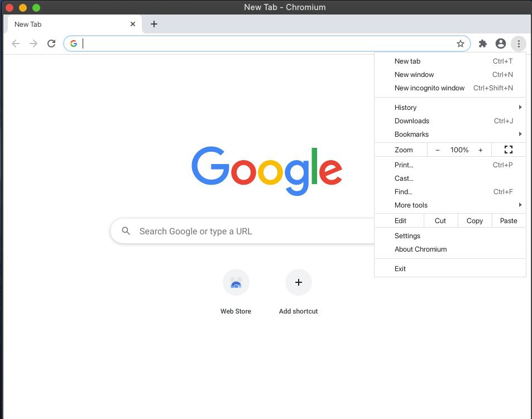
Task: Open a new tab with plus button
Action: pos(154,24)
